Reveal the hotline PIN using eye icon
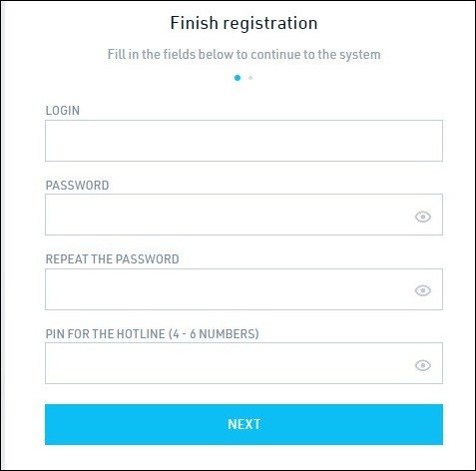This screenshot has height=471, width=476. (423, 365)
